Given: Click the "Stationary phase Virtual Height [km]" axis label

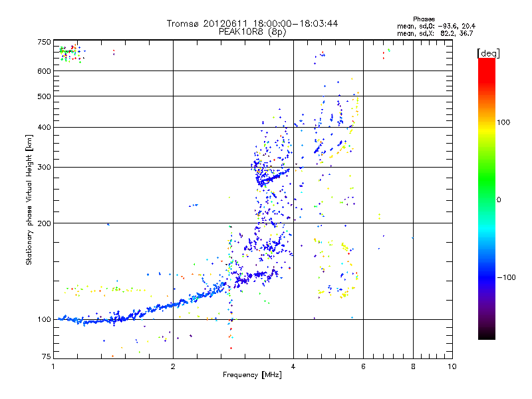Looking at the screenshot, I should 29,200.
